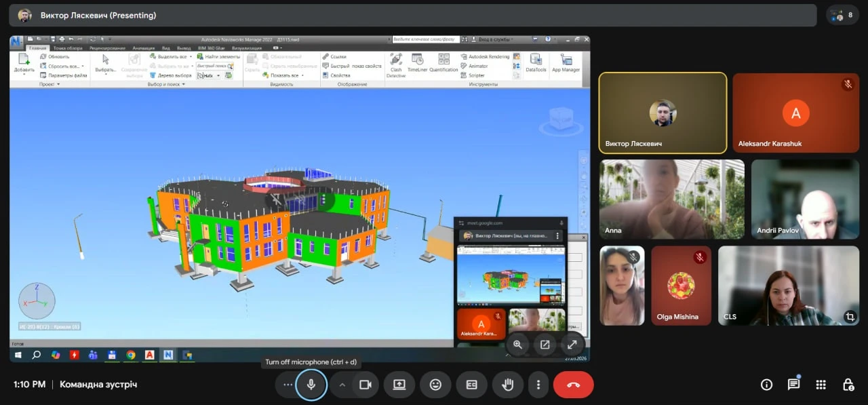The height and width of the screenshot is (405, 868).
Task: Switch to the Анимация ribbon tab
Action: 144,48
